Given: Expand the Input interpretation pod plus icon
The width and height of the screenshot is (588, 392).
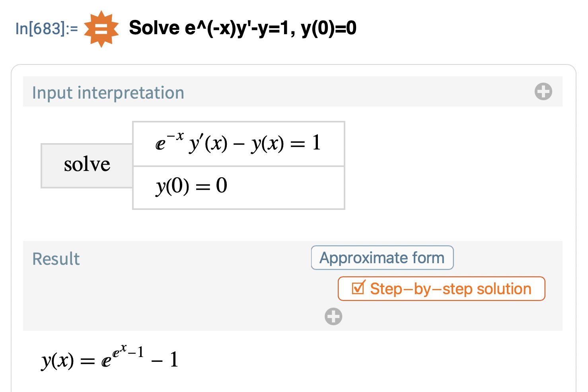Looking at the screenshot, I should coord(543,91).
